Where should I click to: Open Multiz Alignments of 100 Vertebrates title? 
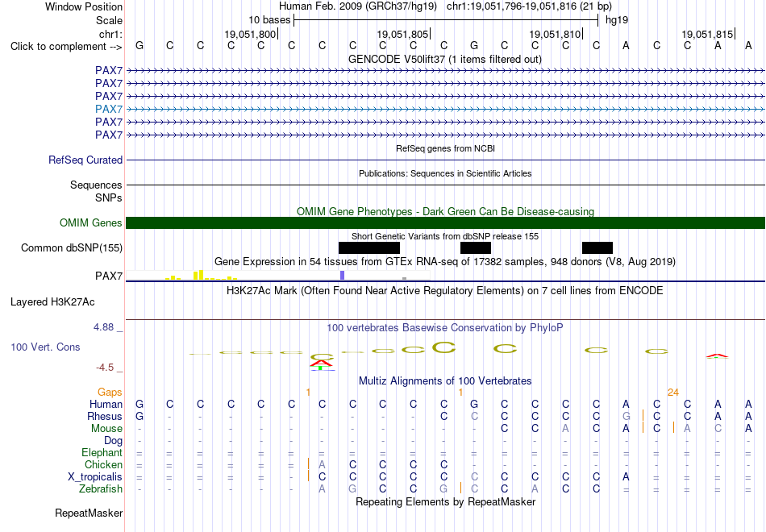tap(445, 380)
